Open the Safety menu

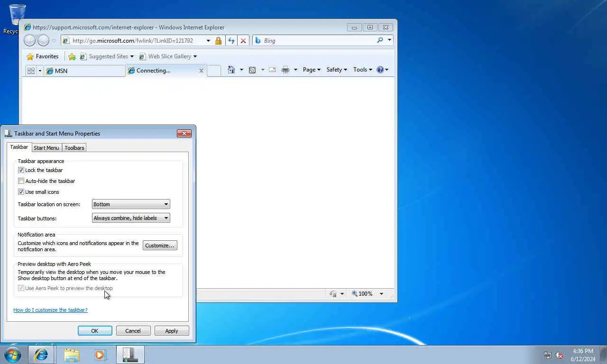[x=337, y=70]
